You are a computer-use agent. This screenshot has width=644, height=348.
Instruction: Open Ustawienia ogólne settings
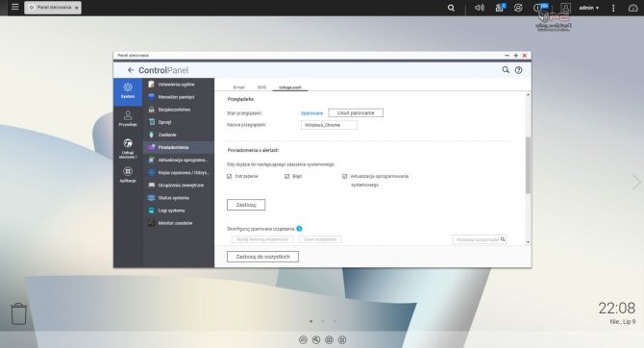click(x=179, y=85)
